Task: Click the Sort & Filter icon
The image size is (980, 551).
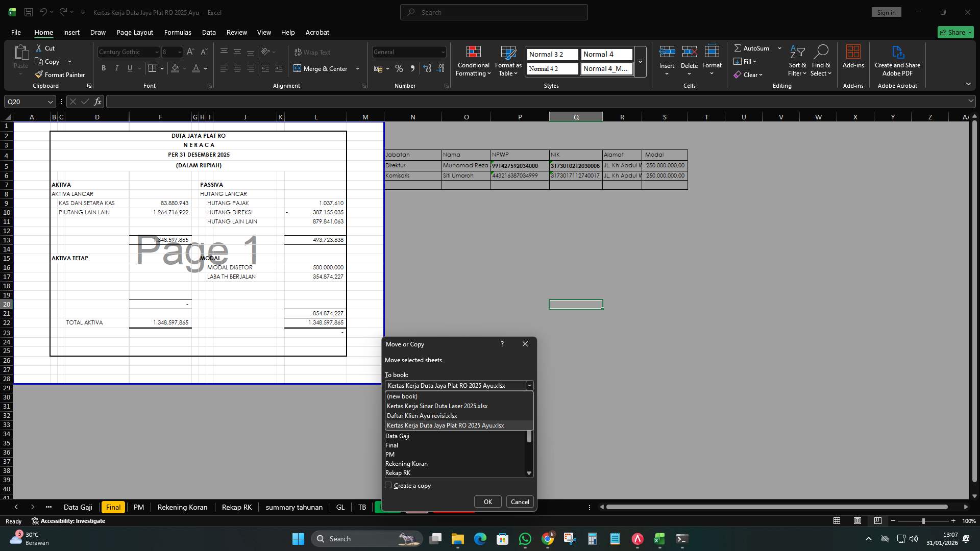Action: tap(796, 53)
